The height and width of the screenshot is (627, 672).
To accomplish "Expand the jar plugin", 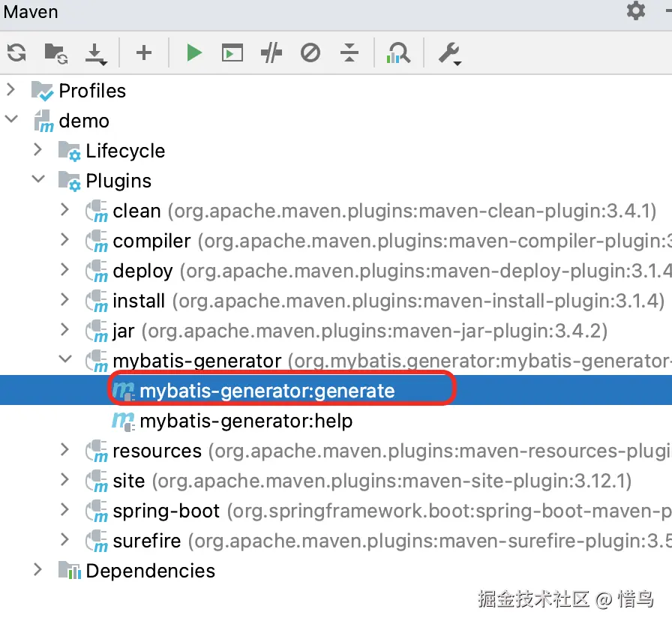I will (x=64, y=329).
